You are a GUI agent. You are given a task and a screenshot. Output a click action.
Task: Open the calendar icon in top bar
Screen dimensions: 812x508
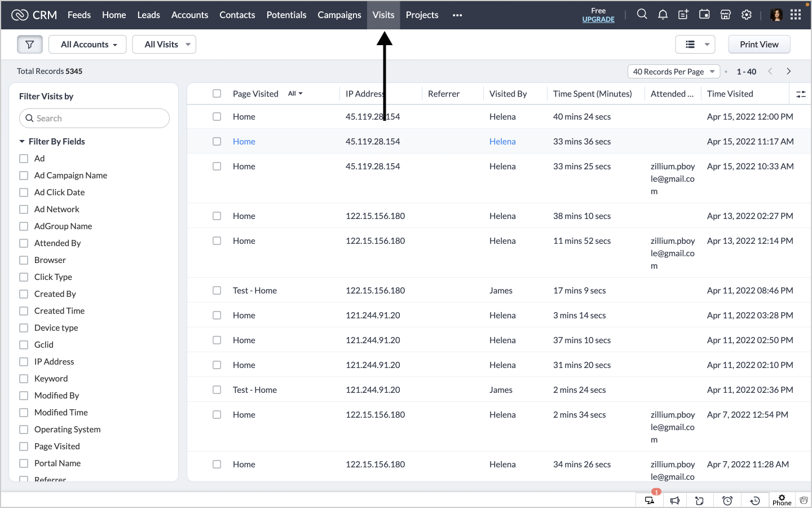[704, 15]
